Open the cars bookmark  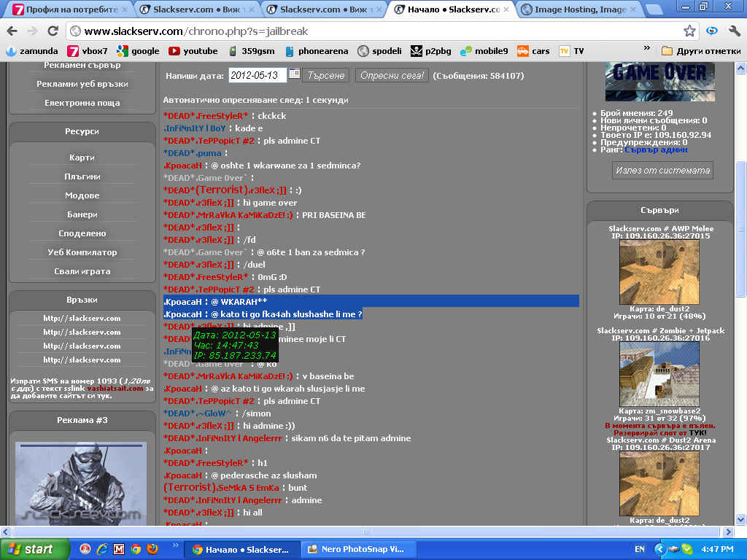pos(533,51)
